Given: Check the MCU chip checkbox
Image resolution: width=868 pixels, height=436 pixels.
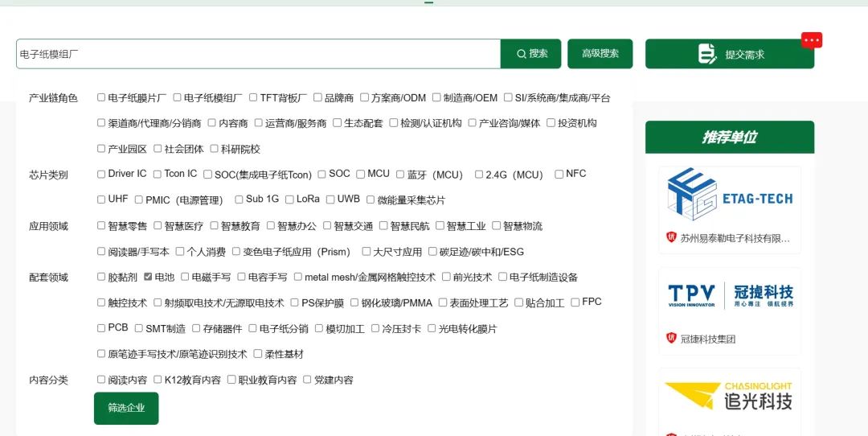Looking at the screenshot, I should (x=360, y=174).
